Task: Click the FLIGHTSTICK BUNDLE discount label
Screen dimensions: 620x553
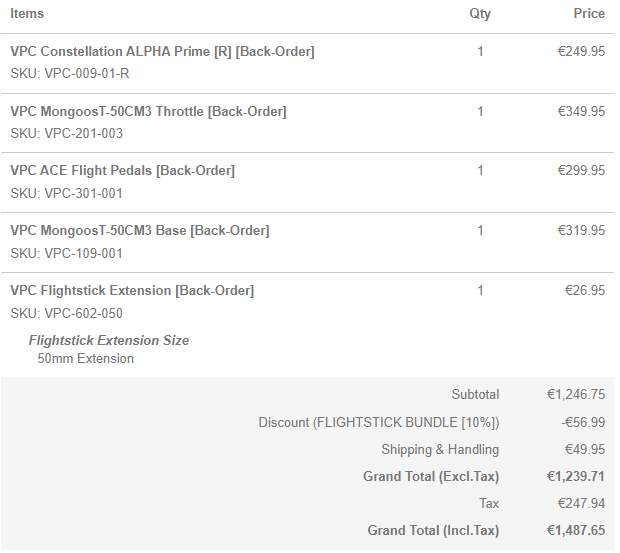Action: click(x=378, y=423)
